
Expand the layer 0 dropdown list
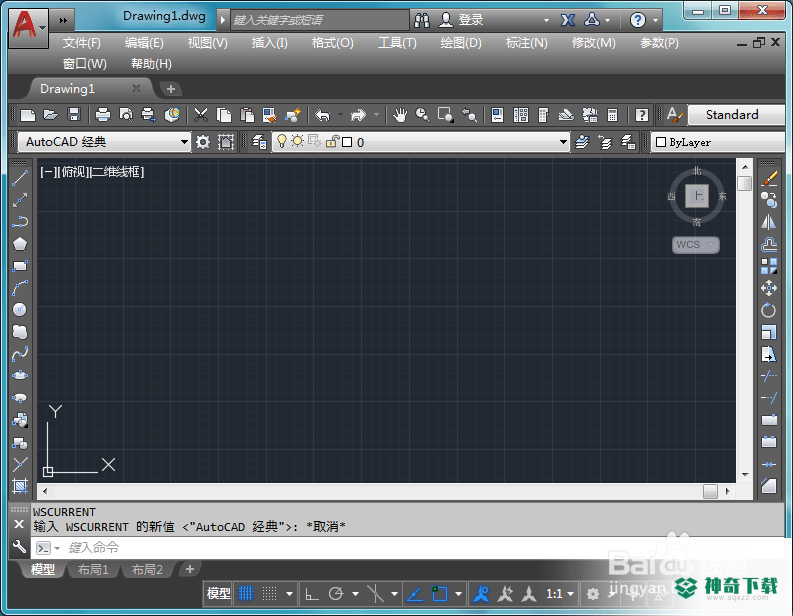563,142
